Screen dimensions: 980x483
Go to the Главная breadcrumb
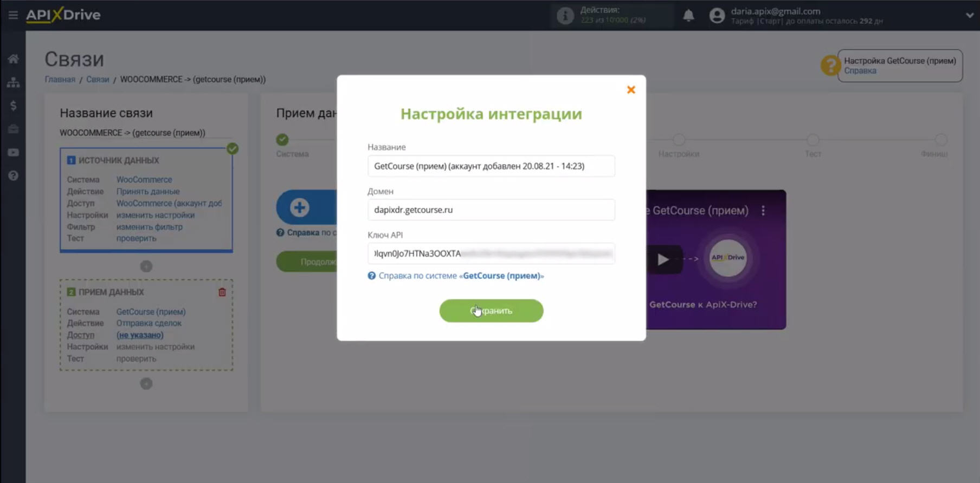point(60,80)
